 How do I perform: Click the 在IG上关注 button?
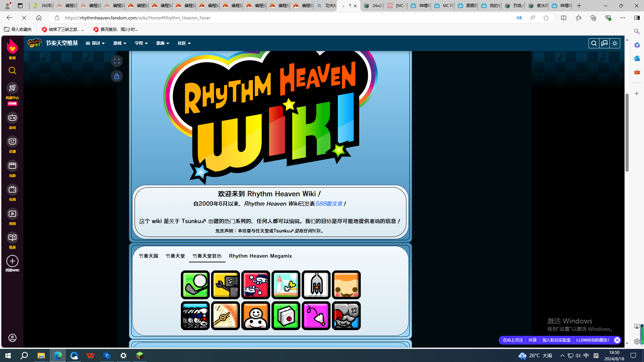click(513, 340)
